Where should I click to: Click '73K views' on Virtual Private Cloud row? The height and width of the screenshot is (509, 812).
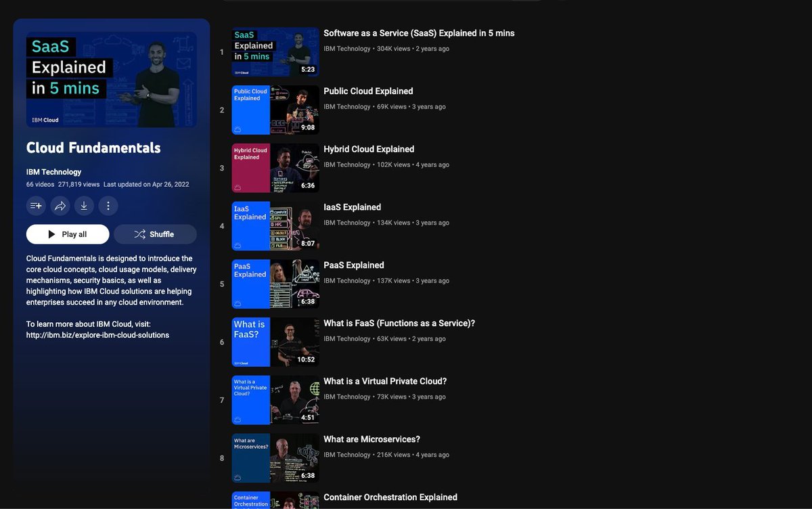pos(392,397)
